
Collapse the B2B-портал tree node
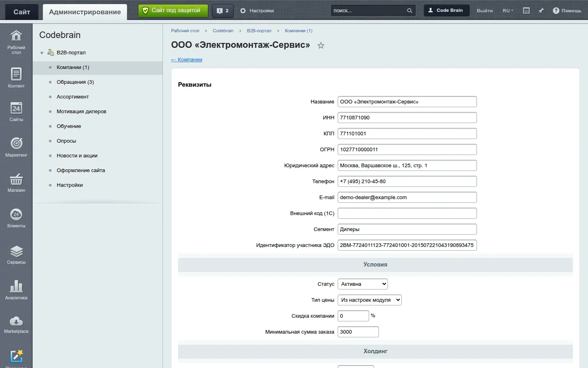click(x=42, y=53)
